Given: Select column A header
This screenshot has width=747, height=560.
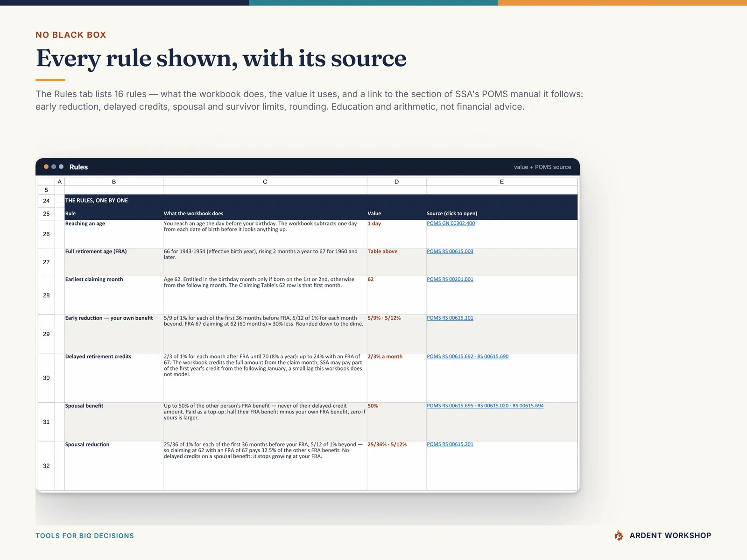Looking at the screenshot, I should (59, 182).
